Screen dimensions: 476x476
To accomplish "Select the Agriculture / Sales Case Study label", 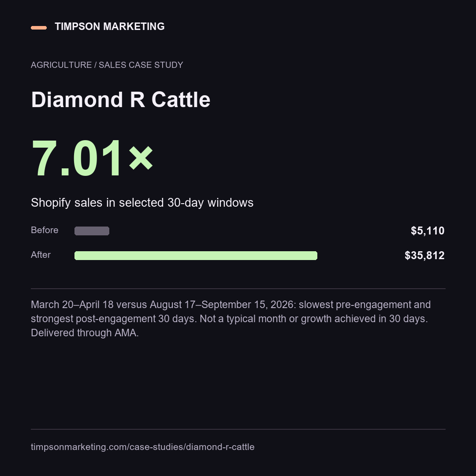I will click(107, 65).
